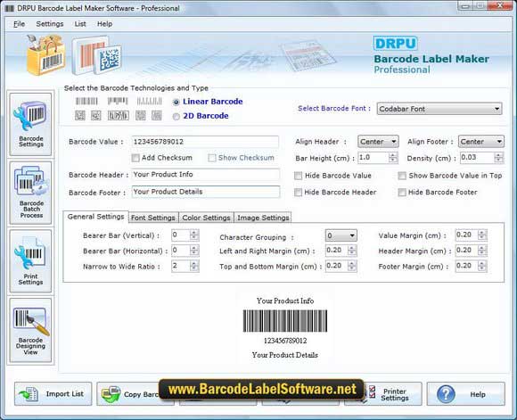Adjust Top and Bottom Margin spinner
The height and width of the screenshot is (420, 517).
(x=352, y=266)
